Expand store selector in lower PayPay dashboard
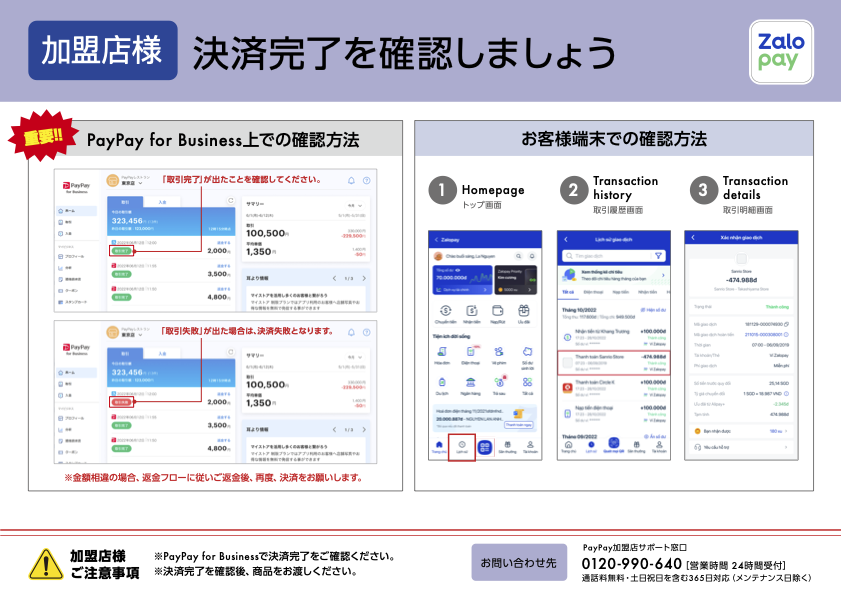The width and height of the screenshot is (841, 595). click(141, 335)
